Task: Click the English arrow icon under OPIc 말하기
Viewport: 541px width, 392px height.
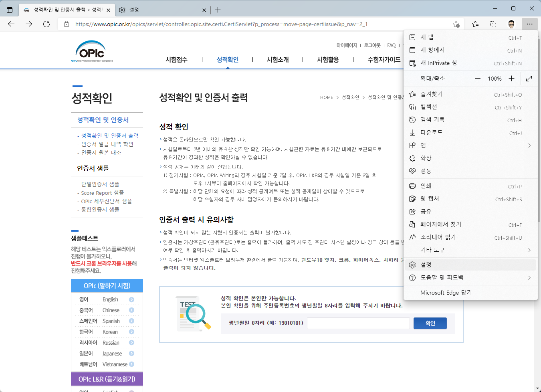Action: click(131, 299)
